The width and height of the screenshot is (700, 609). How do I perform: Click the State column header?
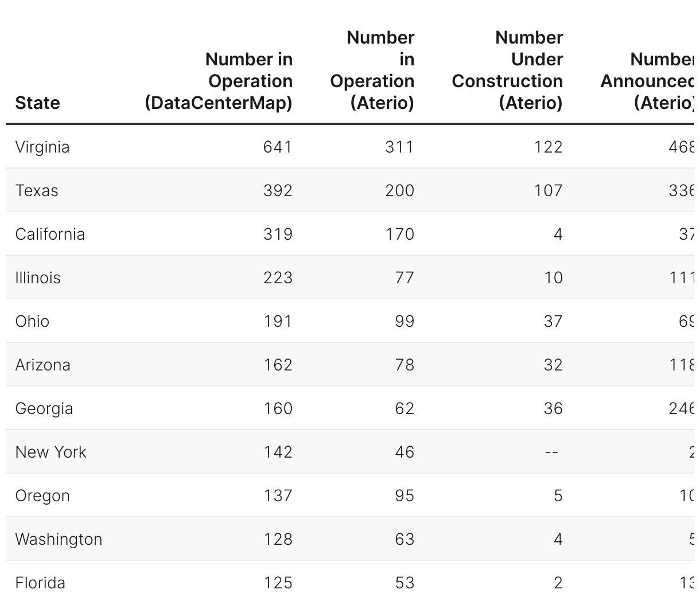click(37, 103)
